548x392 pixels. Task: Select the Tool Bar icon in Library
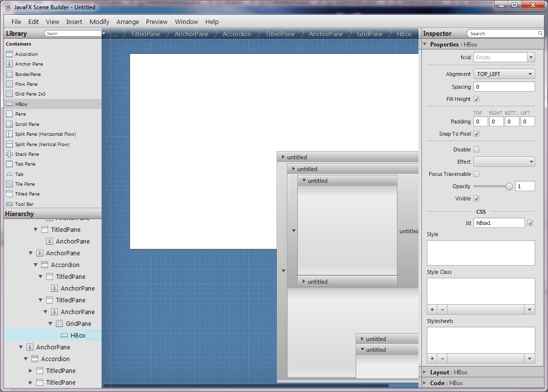coord(9,204)
